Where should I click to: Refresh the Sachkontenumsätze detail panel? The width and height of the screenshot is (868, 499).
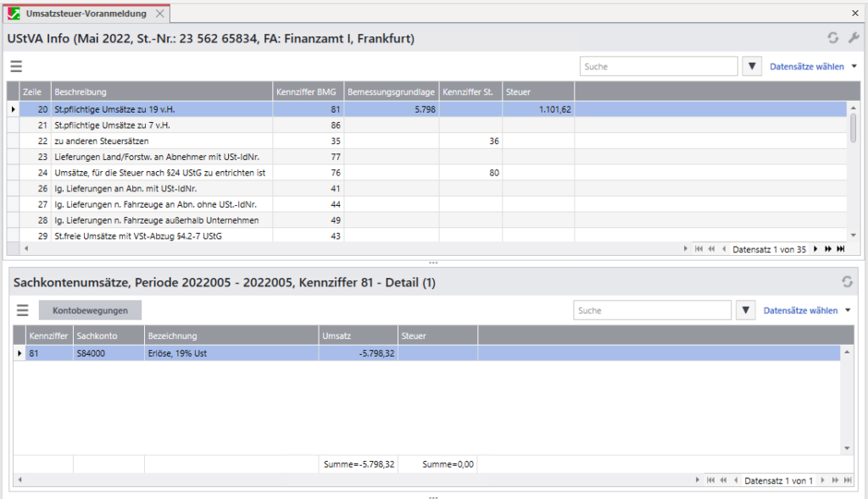click(x=846, y=281)
